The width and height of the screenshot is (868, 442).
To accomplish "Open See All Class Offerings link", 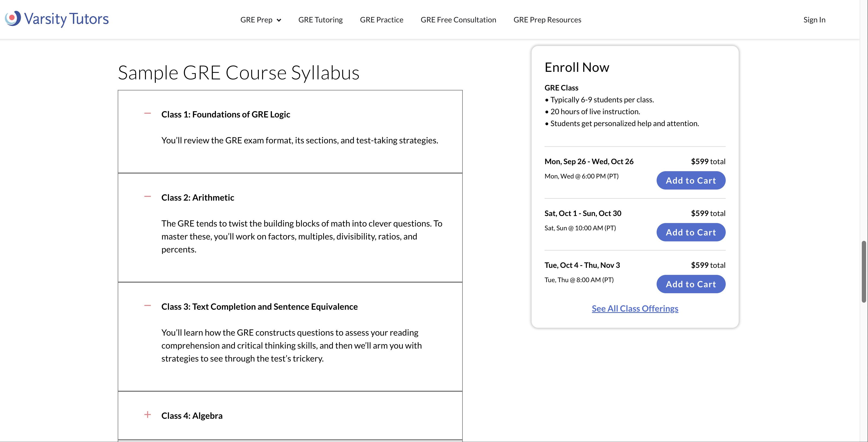I will pyautogui.click(x=635, y=309).
